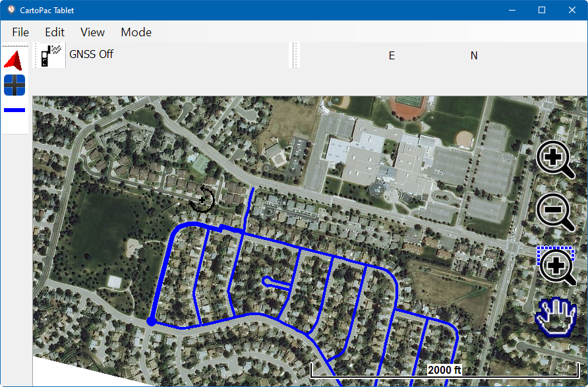This screenshot has height=387, width=588.
Task: Select the hand pan tool
Action: (556, 317)
